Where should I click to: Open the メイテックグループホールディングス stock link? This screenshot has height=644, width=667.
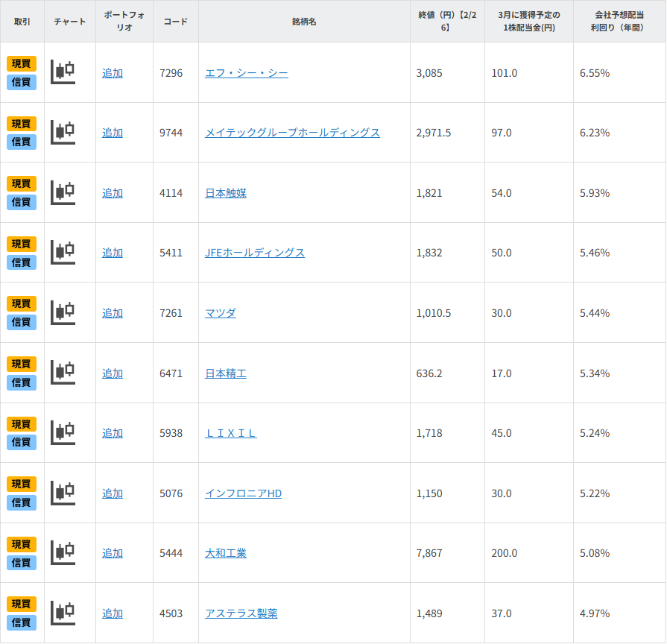[x=292, y=133]
